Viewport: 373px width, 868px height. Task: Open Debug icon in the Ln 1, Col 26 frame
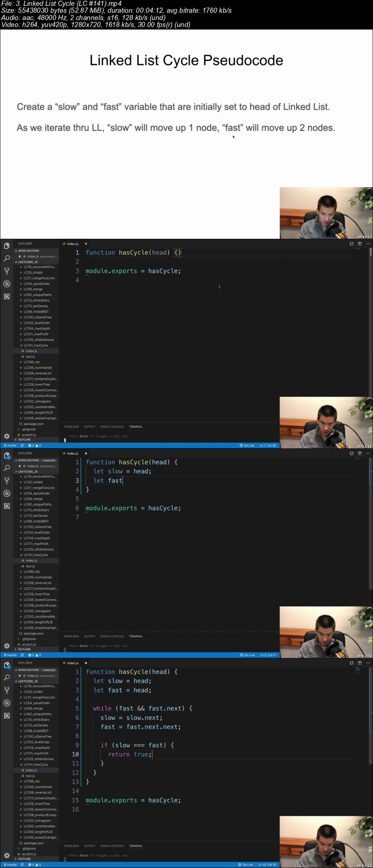coord(7,284)
